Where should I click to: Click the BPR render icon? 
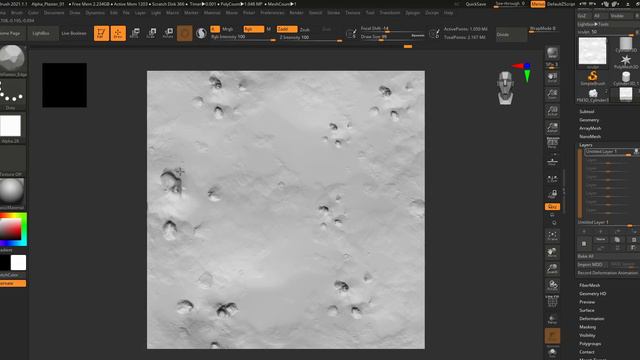coord(552,53)
